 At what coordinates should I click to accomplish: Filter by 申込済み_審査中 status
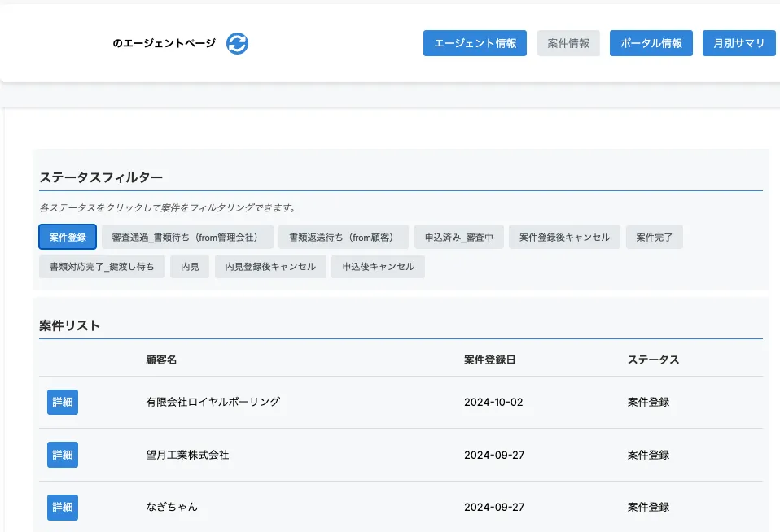point(458,238)
